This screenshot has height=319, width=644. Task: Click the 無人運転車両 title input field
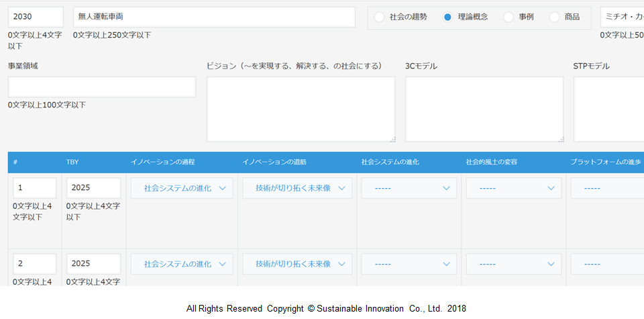[213, 17]
